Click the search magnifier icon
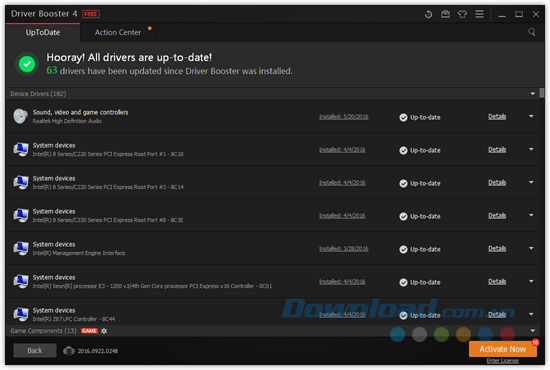550x370 pixels. click(x=532, y=32)
